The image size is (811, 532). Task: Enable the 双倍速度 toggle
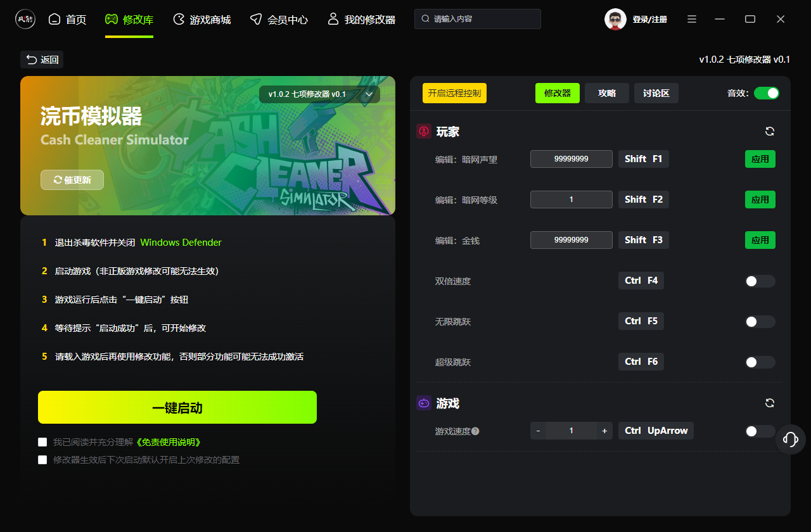pos(760,281)
